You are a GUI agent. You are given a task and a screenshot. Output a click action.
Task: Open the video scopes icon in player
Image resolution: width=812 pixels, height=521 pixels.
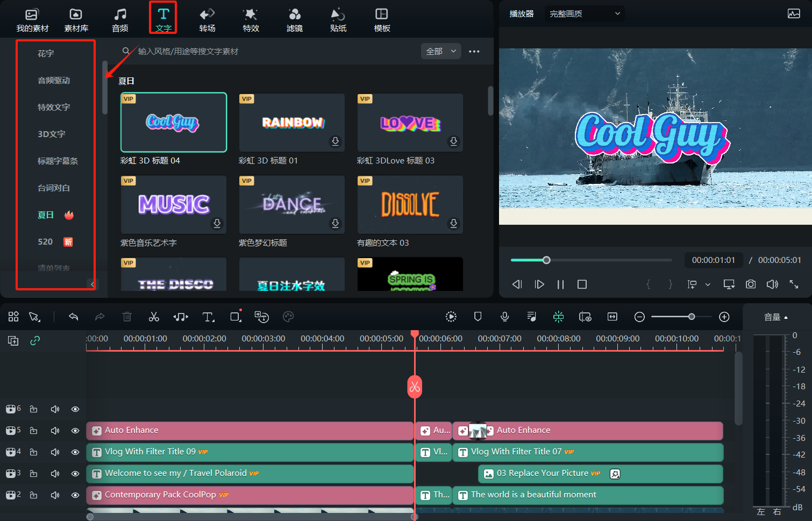[x=794, y=14]
